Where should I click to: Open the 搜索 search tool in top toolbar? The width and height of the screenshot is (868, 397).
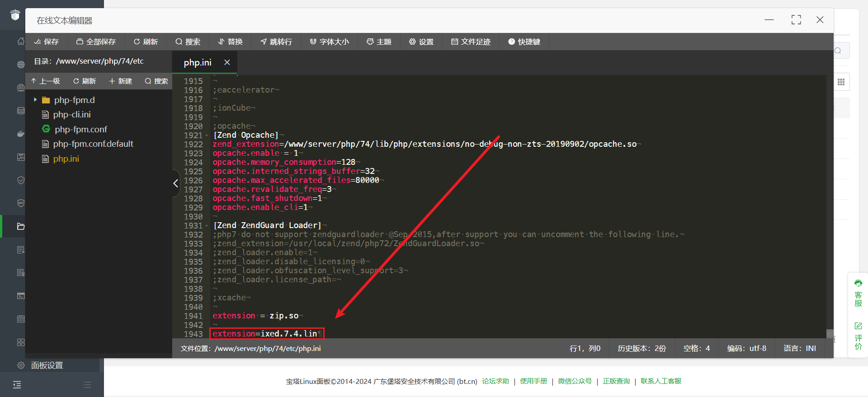point(188,42)
